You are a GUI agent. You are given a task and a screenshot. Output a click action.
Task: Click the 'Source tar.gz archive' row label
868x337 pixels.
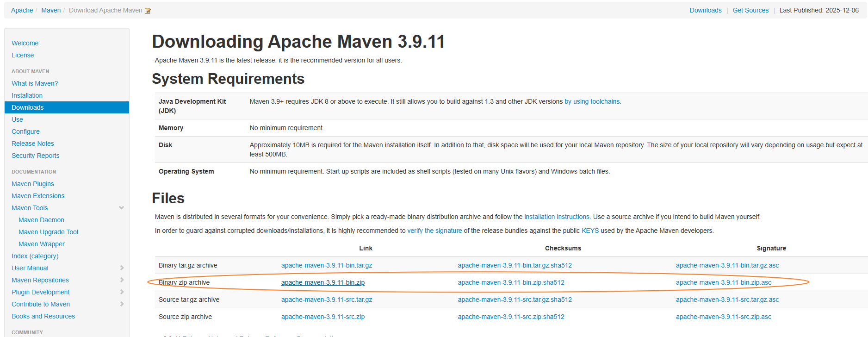click(189, 300)
